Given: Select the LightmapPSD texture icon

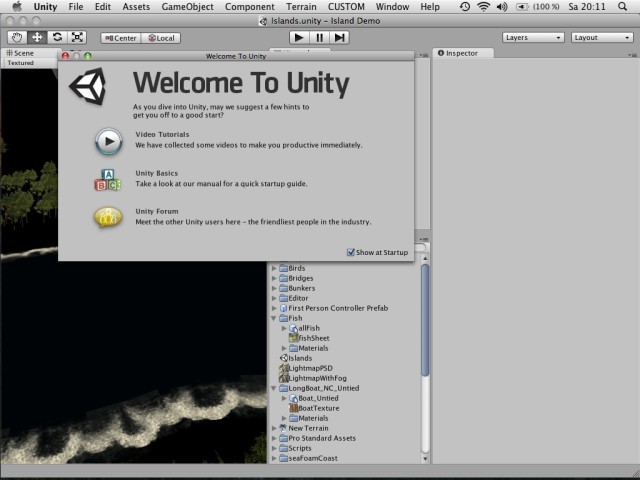Looking at the screenshot, I should click(284, 368).
